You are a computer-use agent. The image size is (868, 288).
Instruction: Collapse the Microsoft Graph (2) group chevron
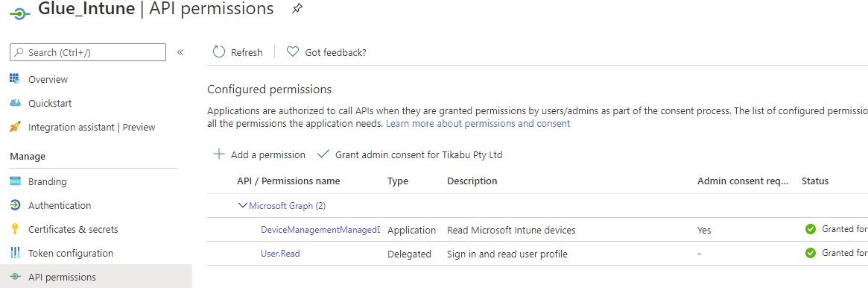click(x=242, y=205)
